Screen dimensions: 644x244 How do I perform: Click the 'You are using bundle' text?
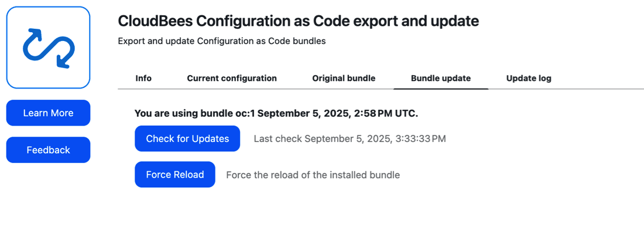click(185, 114)
